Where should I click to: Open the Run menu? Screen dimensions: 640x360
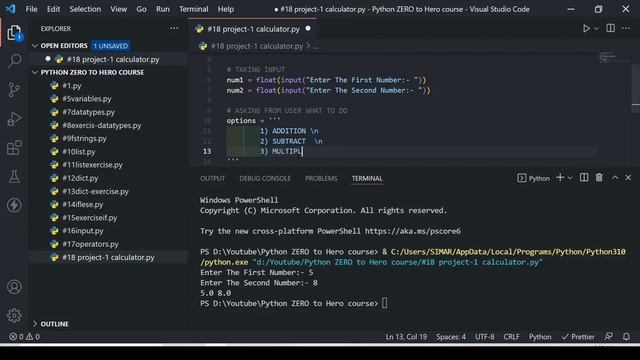[x=162, y=9]
